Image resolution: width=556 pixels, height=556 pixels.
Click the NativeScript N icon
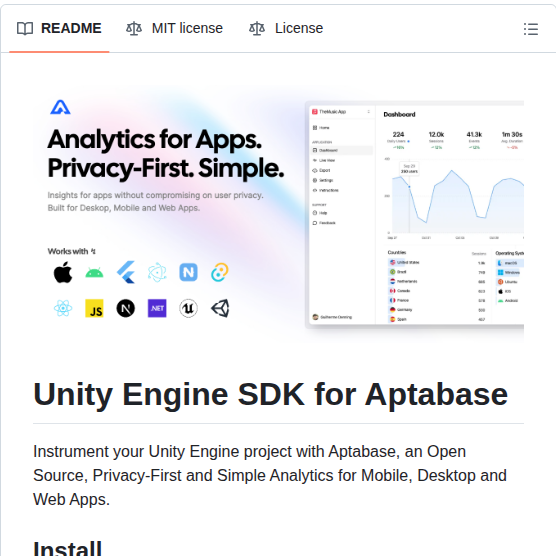[188, 272]
